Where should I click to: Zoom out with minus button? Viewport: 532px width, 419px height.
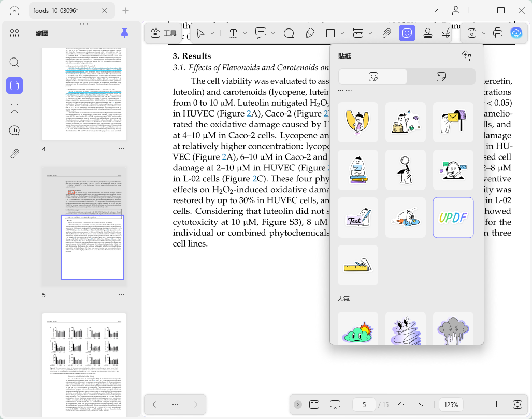[x=476, y=404]
